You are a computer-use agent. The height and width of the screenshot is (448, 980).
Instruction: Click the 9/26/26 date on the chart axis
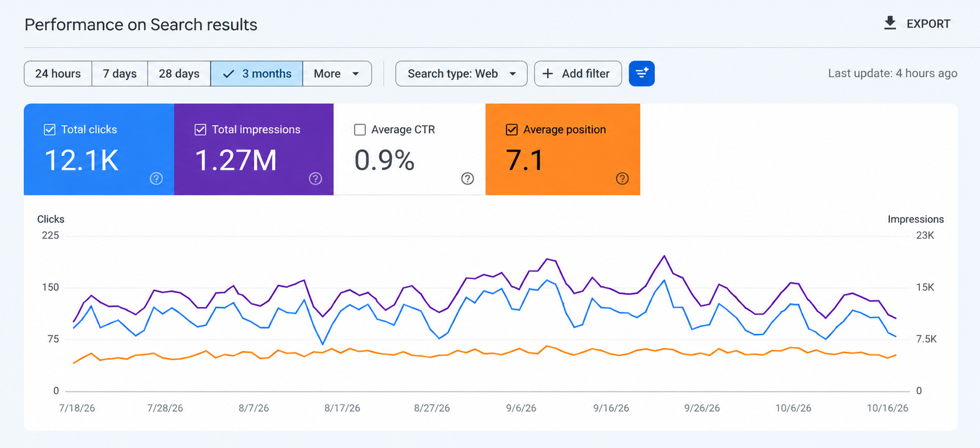(702, 408)
